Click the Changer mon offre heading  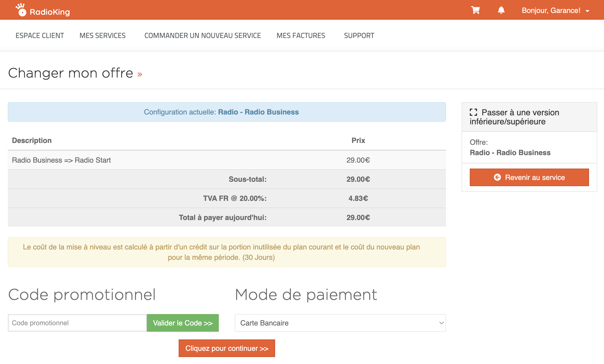(x=71, y=73)
